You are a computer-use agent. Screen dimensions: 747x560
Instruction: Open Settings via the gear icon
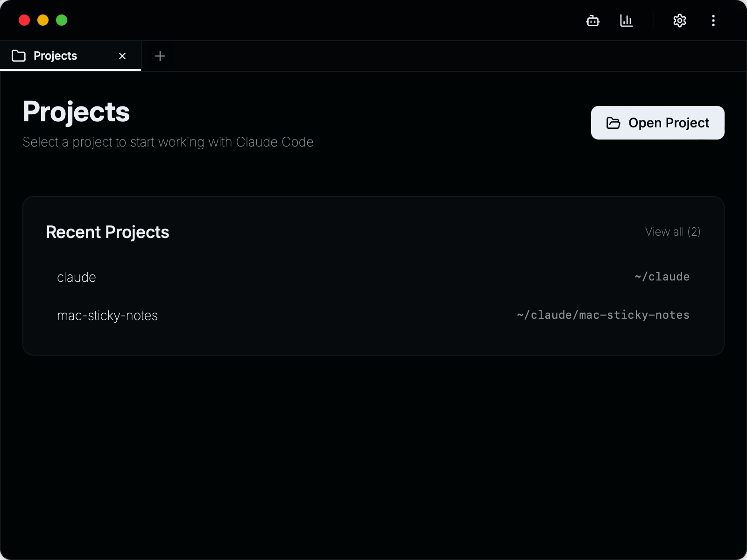[x=680, y=21]
